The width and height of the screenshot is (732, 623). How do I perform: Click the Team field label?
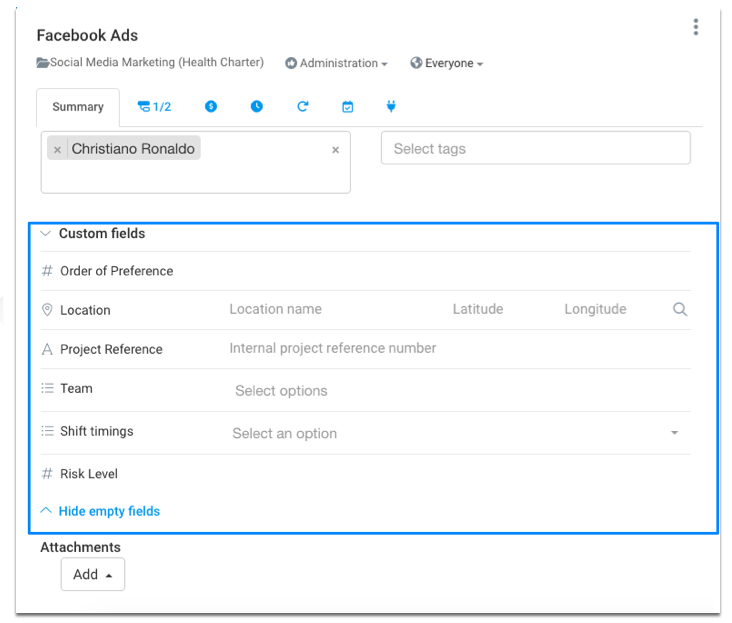click(x=76, y=388)
